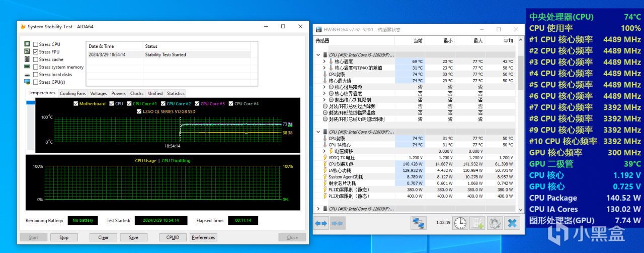
Task: Click the Stress CPU chip icon in AIDA64
Action: (27, 44)
